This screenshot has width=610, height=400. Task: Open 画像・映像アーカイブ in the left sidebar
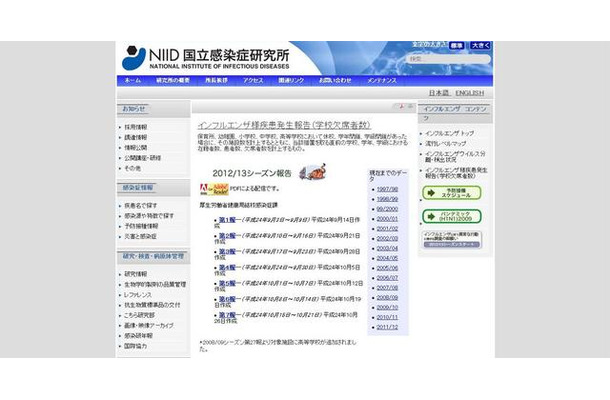pyautogui.click(x=149, y=325)
